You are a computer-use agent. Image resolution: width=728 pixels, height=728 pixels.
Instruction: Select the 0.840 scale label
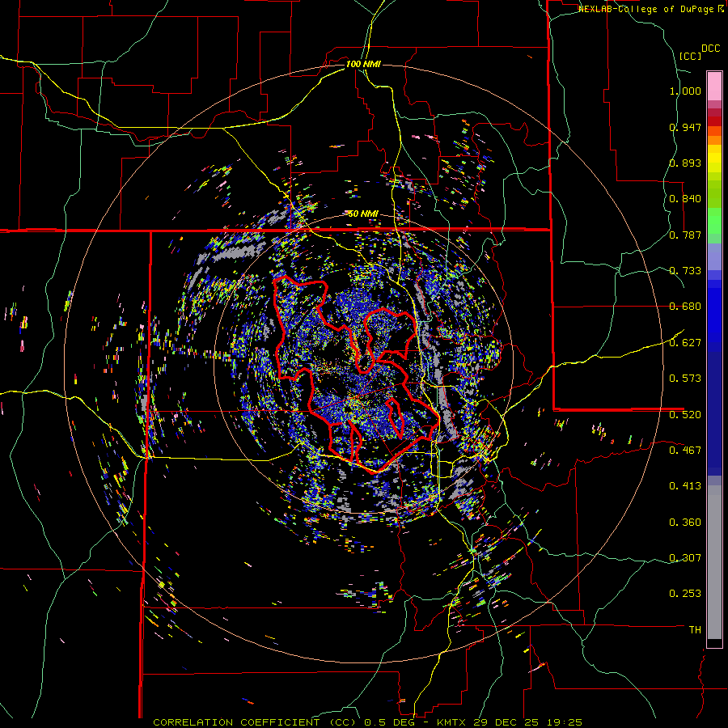coord(685,199)
